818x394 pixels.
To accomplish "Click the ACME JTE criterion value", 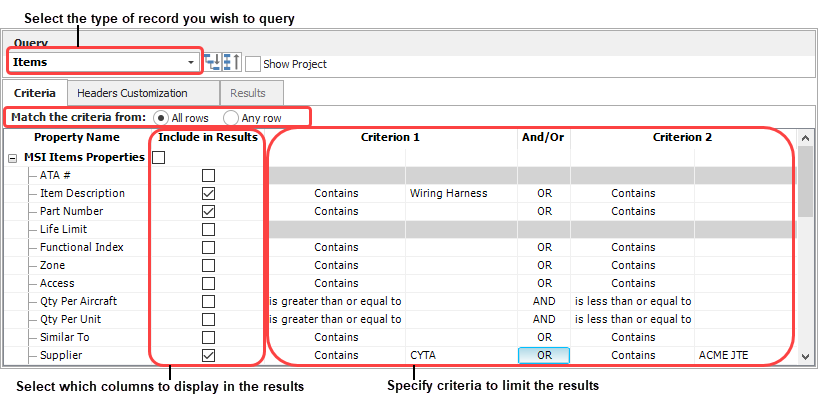I will pos(745,355).
